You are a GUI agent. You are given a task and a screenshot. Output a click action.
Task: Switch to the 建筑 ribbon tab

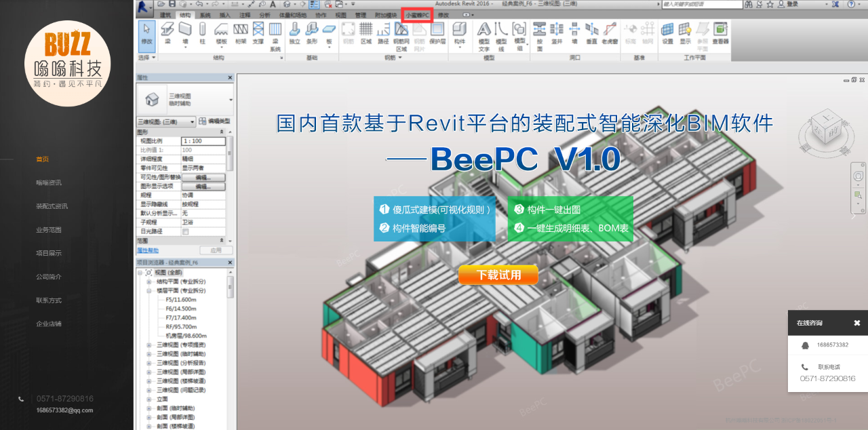coord(166,14)
